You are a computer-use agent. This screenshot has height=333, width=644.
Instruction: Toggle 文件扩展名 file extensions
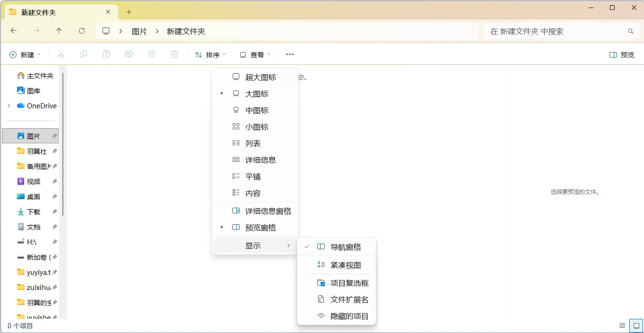(336, 299)
